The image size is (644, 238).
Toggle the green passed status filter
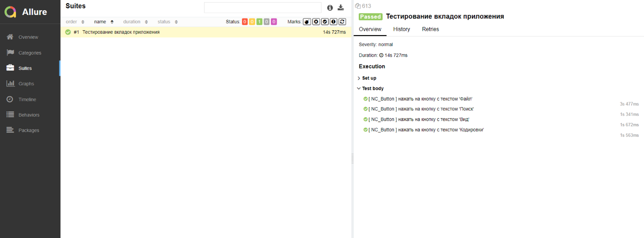[x=259, y=22]
